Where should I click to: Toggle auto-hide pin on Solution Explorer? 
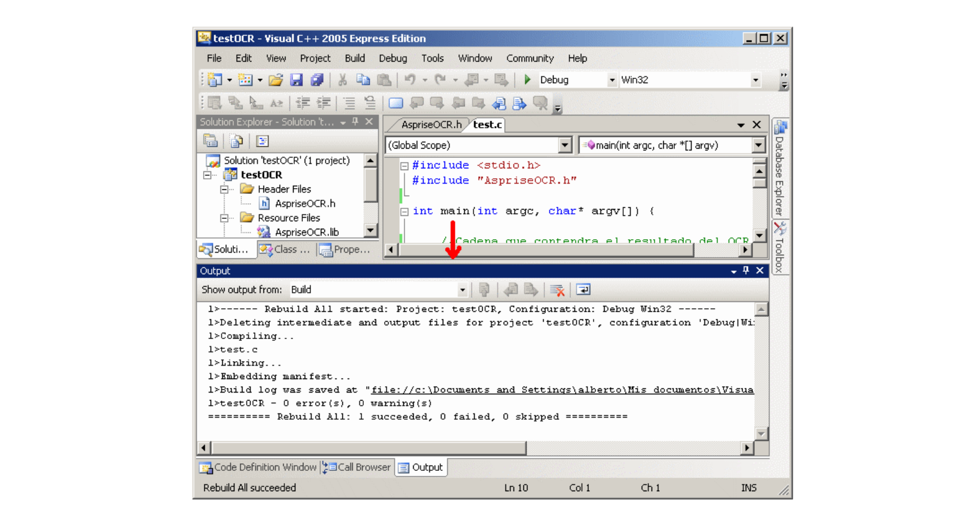click(x=355, y=122)
